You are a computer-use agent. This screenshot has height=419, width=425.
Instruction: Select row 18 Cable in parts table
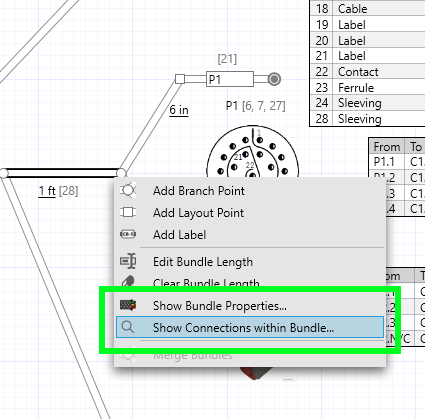[367, 9]
